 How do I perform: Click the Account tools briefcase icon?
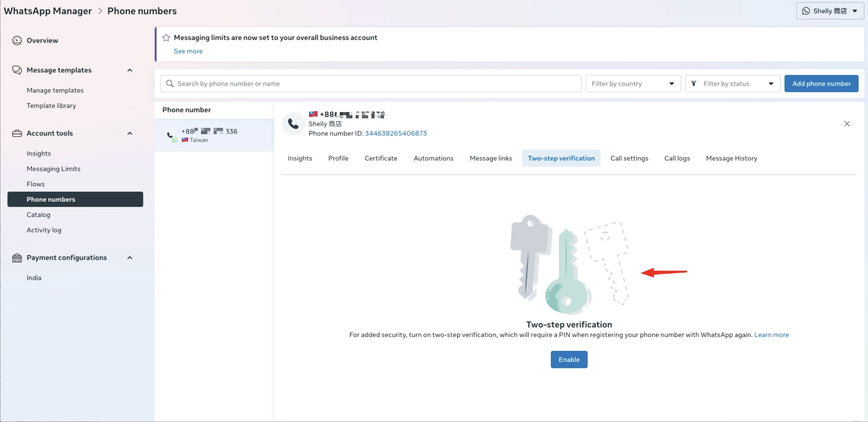click(x=17, y=133)
